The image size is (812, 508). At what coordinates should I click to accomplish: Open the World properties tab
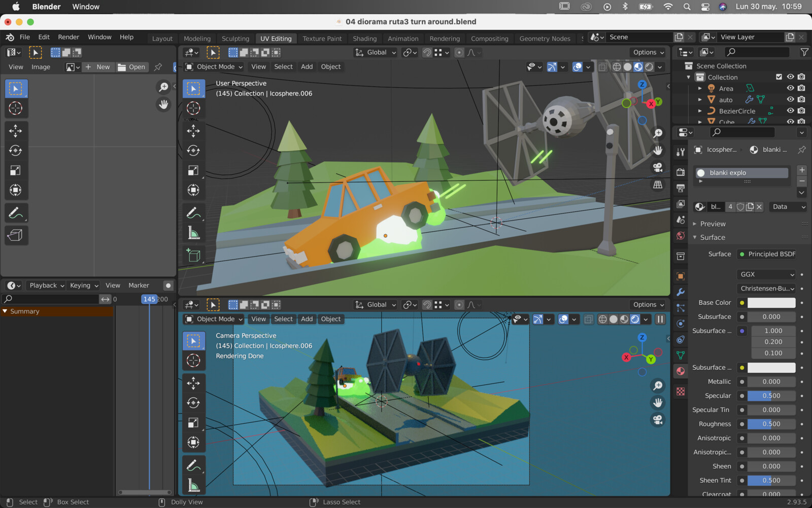tap(681, 236)
